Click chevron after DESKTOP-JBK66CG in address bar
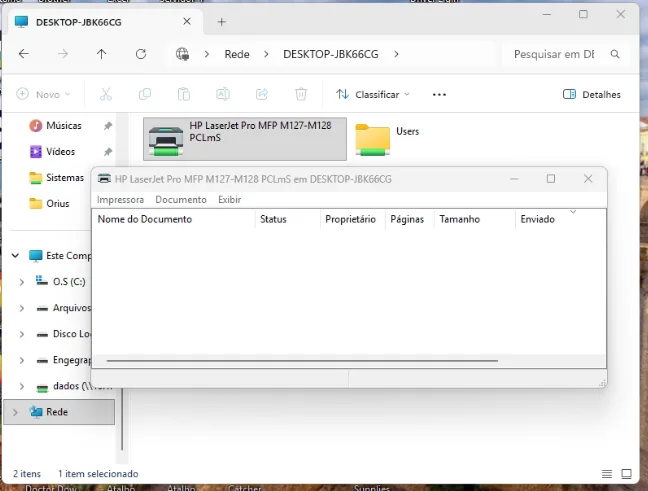The width and height of the screenshot is (648, 491). [396, 54]
